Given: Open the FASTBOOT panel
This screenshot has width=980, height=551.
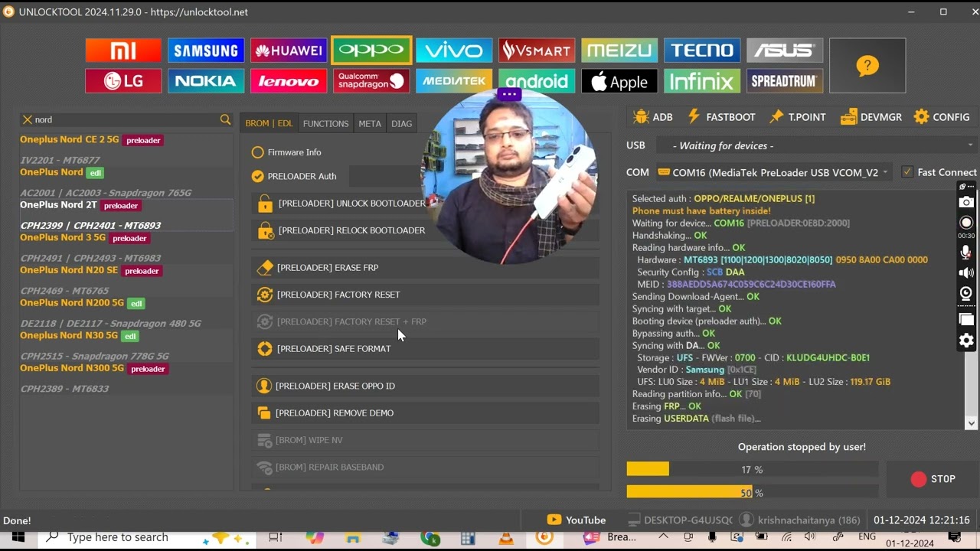Looking at the screenshot, I should pos(721,117).
